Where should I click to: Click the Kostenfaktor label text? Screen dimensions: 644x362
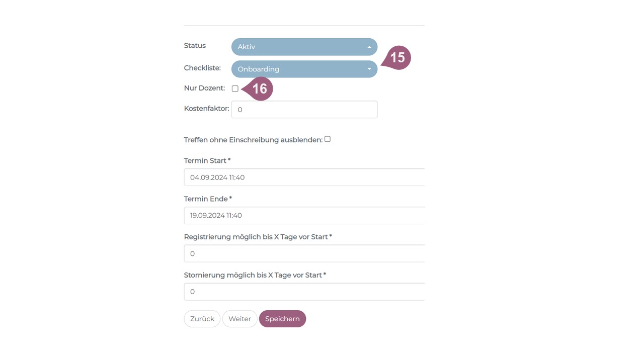tap(206, 108)
